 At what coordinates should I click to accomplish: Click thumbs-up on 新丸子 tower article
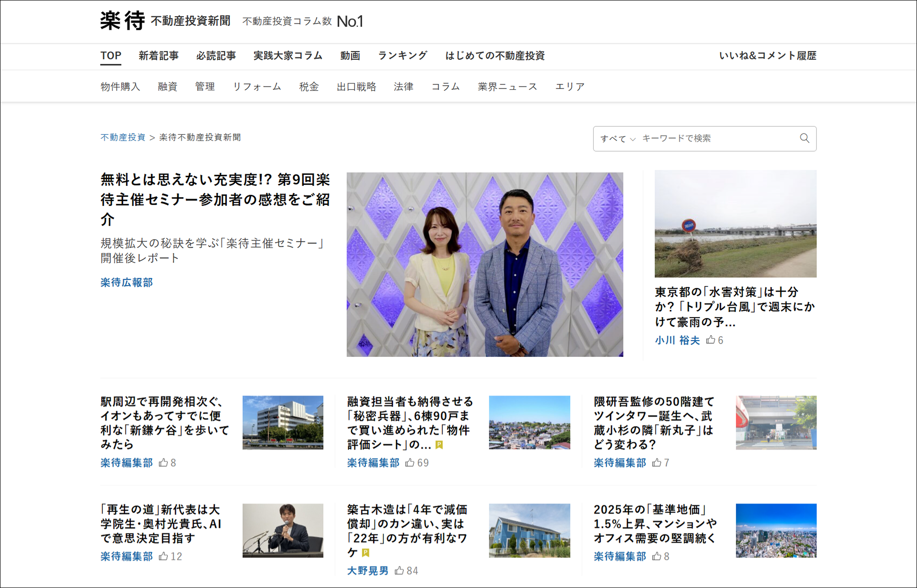click(x=657, y=463)
